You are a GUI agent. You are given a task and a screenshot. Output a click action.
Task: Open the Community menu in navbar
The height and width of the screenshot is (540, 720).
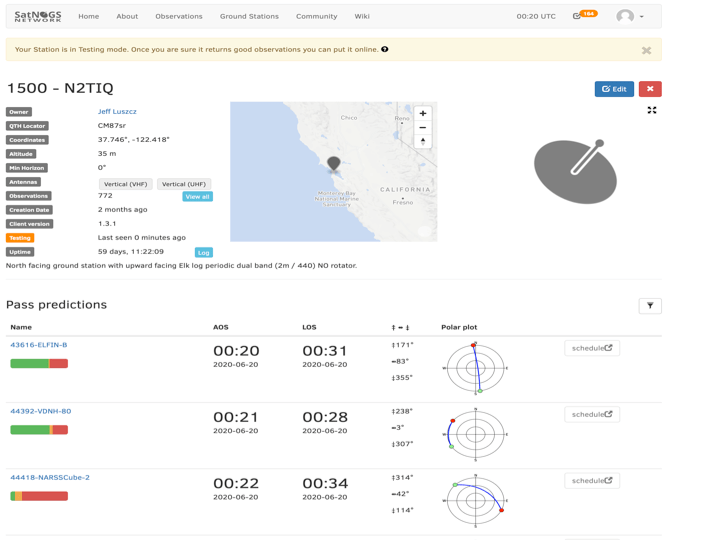click(316, 16)
